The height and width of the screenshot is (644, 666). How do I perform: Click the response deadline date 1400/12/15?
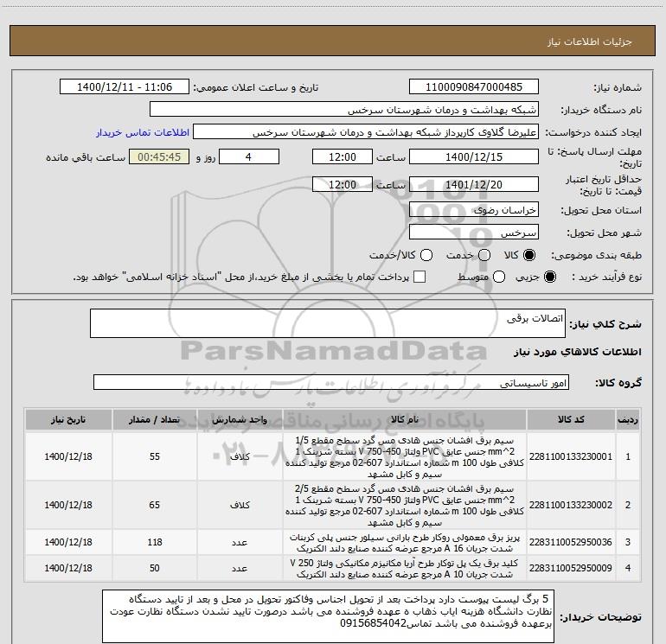coord(474,156)
